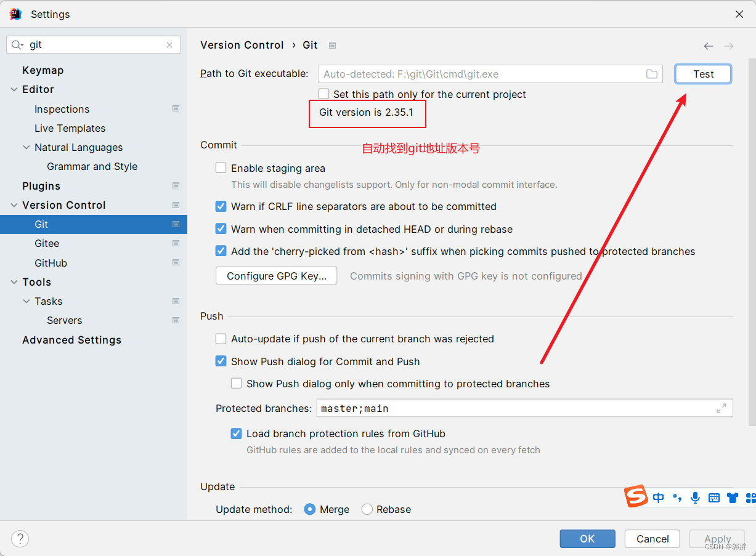The image size is (756, 556).
Task: Enable Show Push dialog only for protected branches
Action: pyautogui.click(x=237, y=384)
